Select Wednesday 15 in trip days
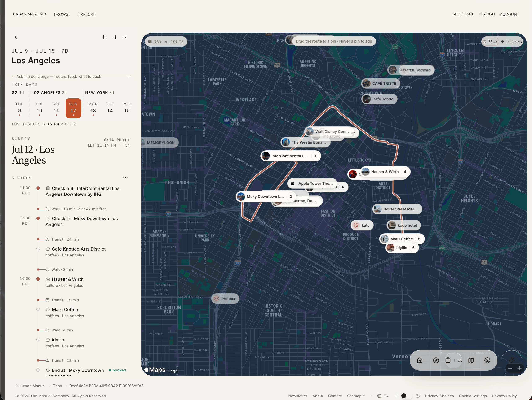 [127, 108]
